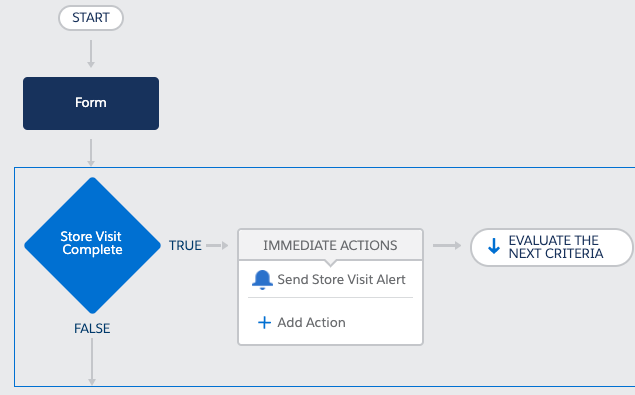The image size is (635, 395).
Task: Click the FALSE branch label
Action: [92, 328]
